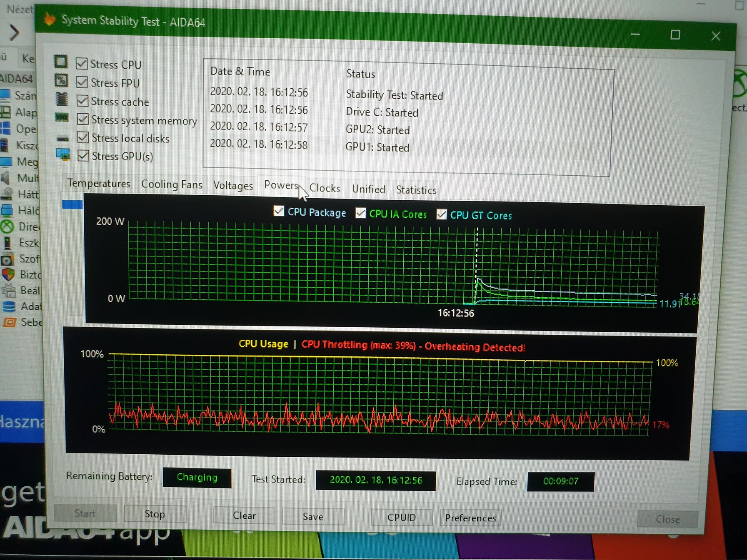Click the GPU monitor icon
The image size is (747, 560).
[63, 154]
